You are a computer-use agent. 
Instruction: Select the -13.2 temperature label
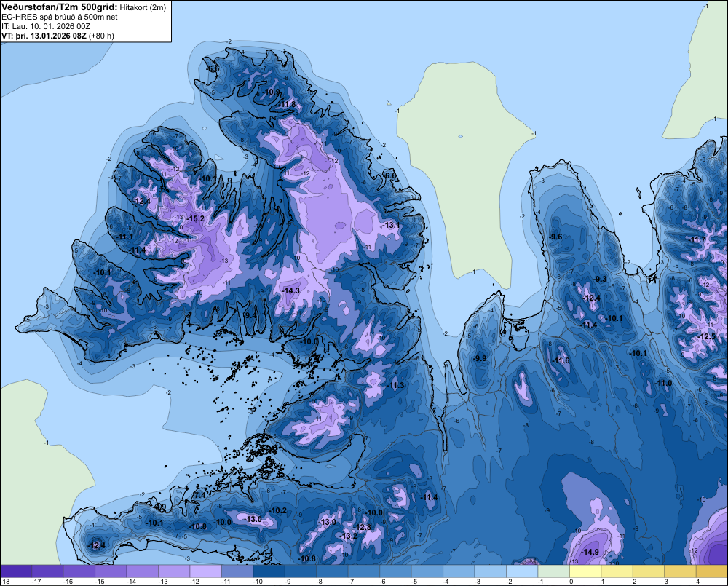pos(348,536)
